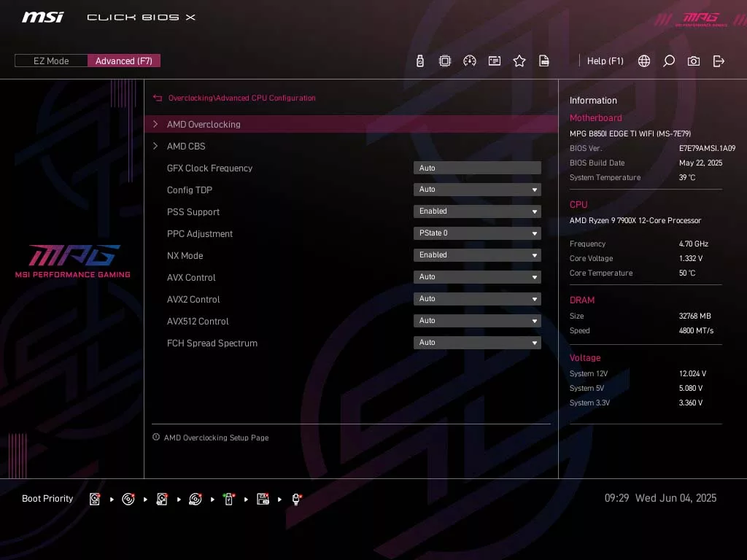This screenshot has width=747, height=560.
Task: Open NX Mode dropdown
Action: pyautogui.click(x=477, y=255)
